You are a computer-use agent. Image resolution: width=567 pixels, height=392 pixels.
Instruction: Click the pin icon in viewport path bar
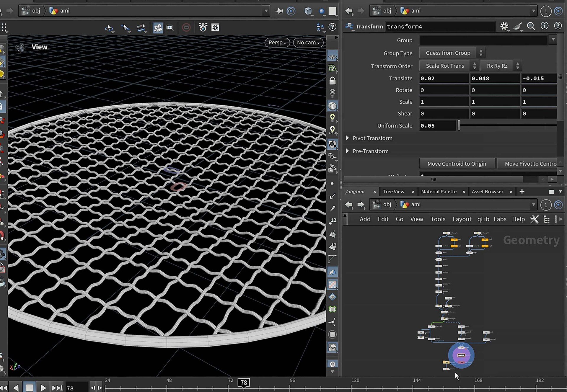[x=279, y=11]
